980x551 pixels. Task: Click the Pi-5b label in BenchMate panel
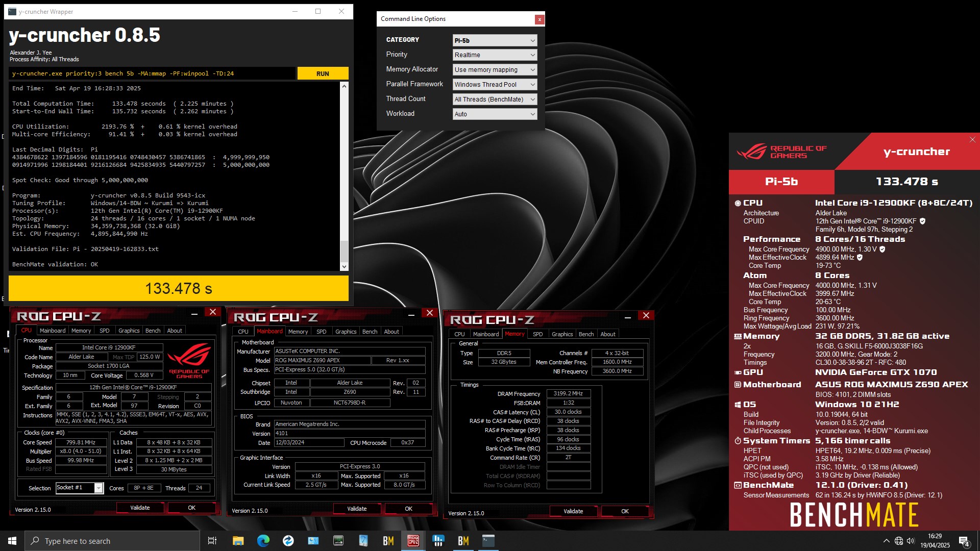pyautogui.click(x=781, y=182)
